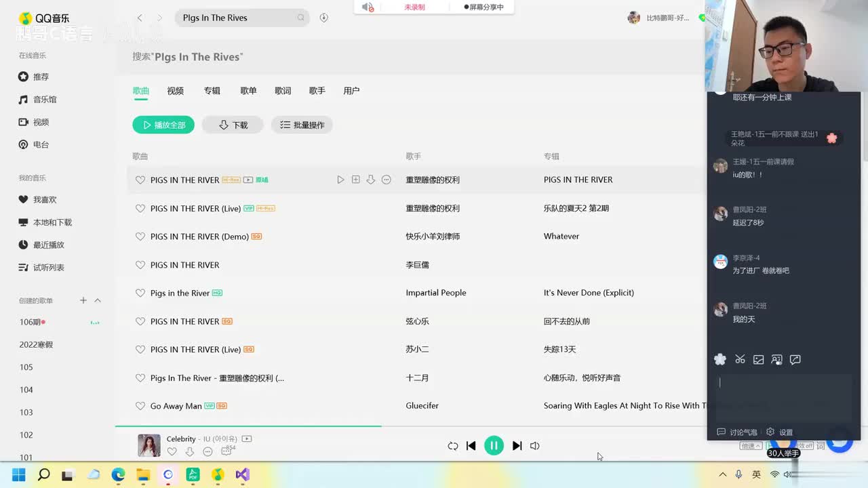This screenshot has height=488, width=868.
Task: Play the first PIGS IN THE RIVER row
Action: 340,180
